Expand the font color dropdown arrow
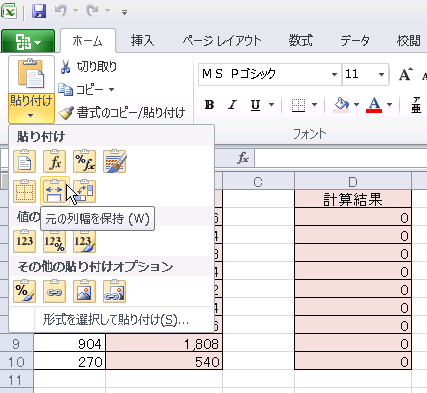The height and width of the screenshot is (393, 427). [x=389, y=105]
